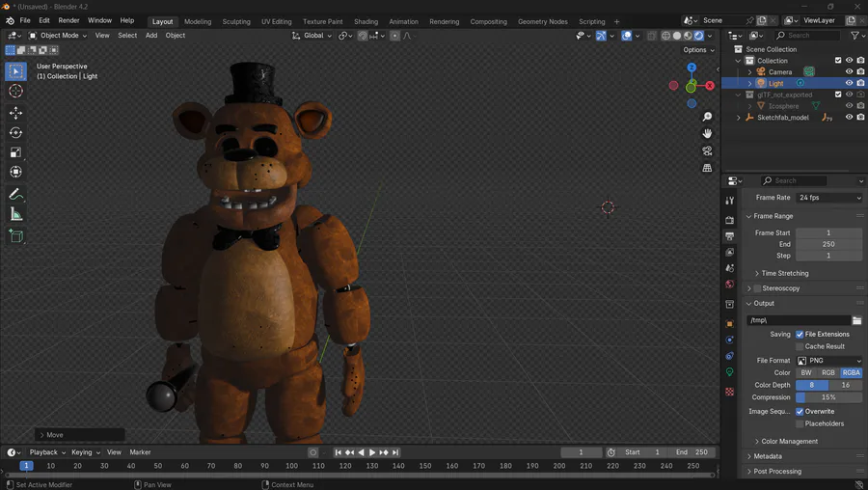The width and height of the screenshot is (868, 490).
Task: Click the output path /tmp\ field
Action: (799, 320)
